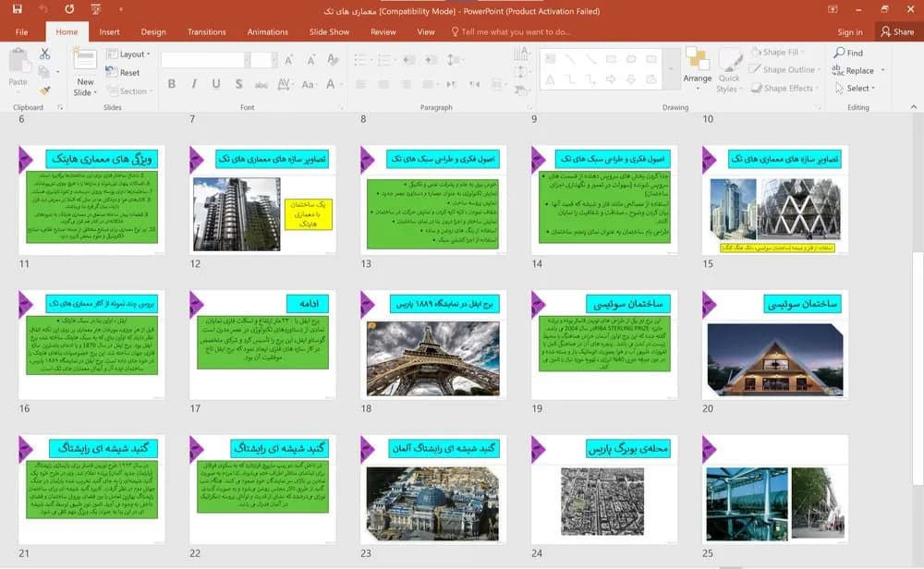Click the Sign in link
Viewport: 924px width, 569px height.
point(850,31)
